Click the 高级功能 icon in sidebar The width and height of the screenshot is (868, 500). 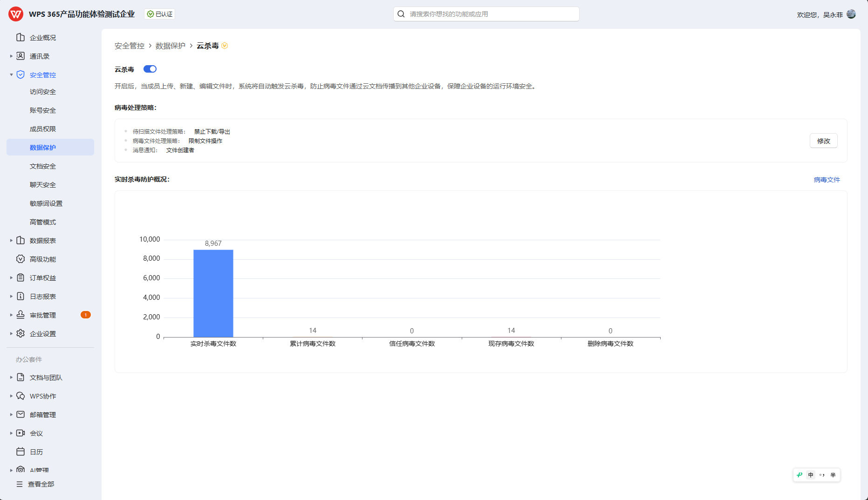point(21,259)
